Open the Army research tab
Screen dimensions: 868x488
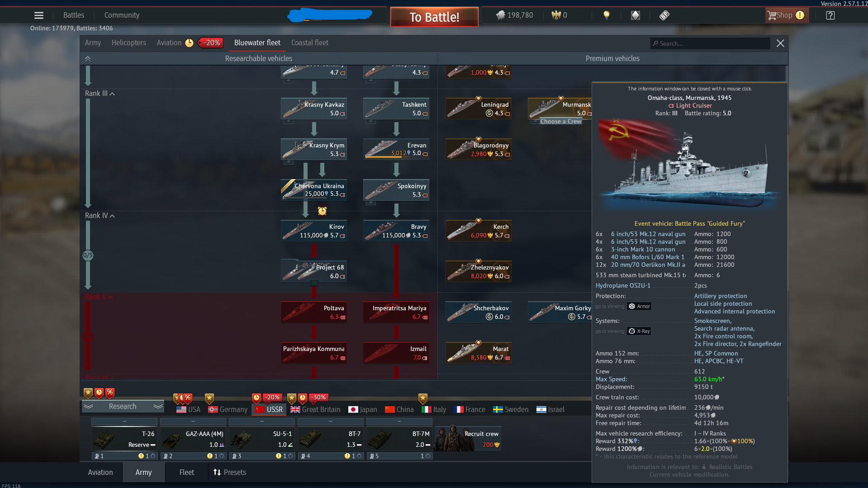pos(93,43)
